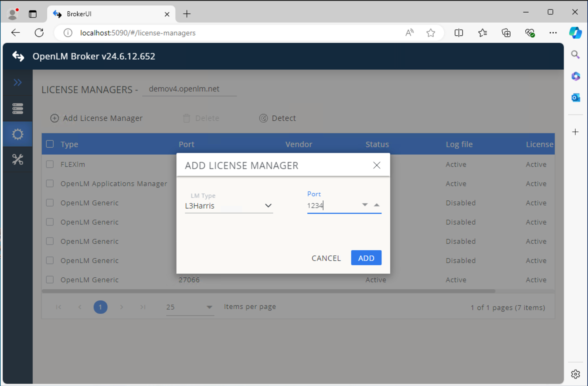
Task: Click the ADD button to confirm
Action: [x=366, y=258]
